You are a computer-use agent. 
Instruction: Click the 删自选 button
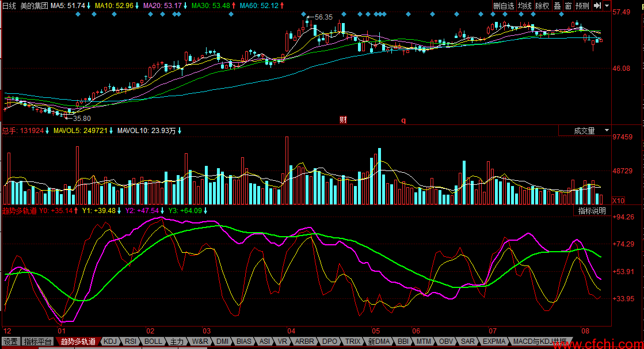pos(504,6)
